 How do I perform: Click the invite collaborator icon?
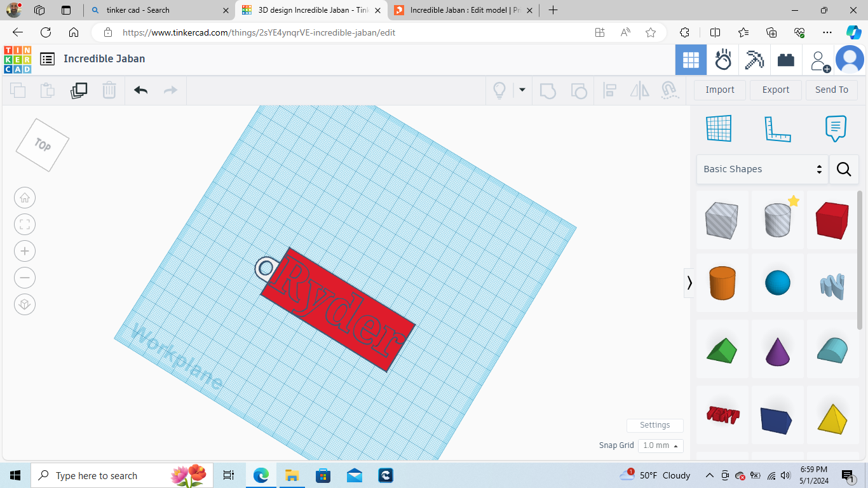819,60
